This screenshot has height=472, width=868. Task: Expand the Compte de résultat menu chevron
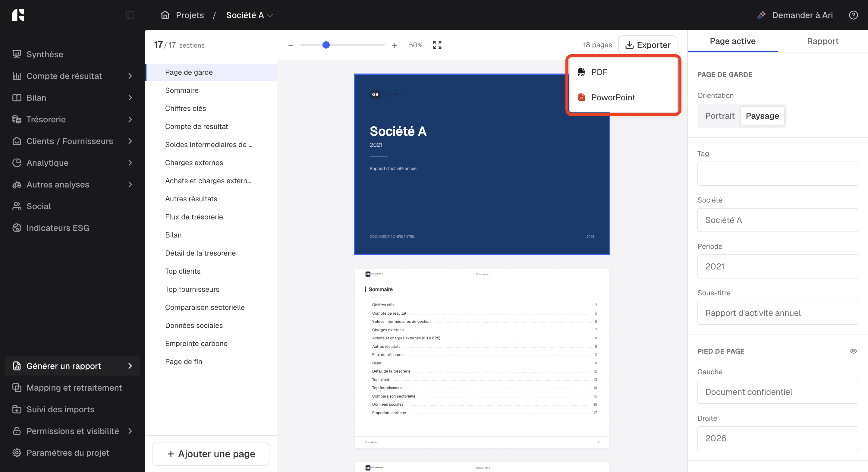131,76
